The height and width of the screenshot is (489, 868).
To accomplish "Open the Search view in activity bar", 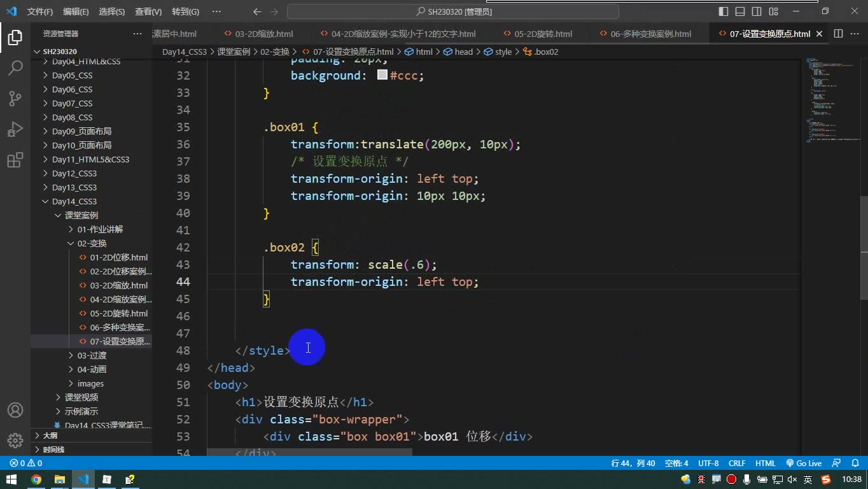I will (15, 67).
